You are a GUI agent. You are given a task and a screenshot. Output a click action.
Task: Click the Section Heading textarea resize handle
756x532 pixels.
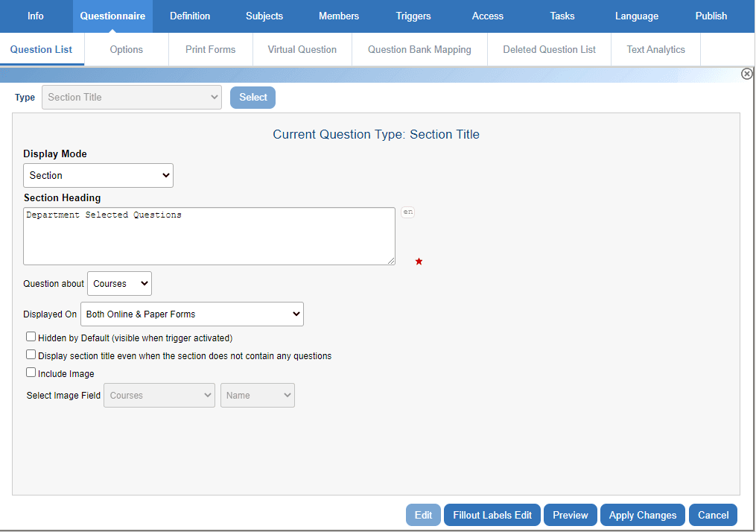[391, 261]
